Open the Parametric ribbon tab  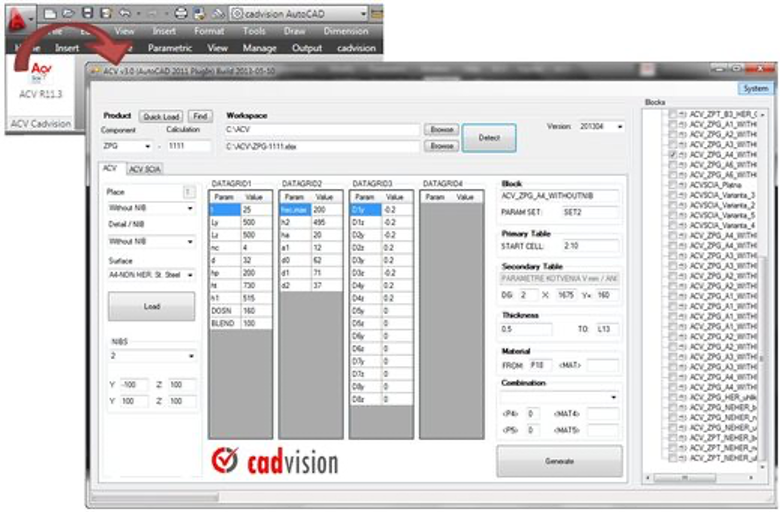(170, 48)
